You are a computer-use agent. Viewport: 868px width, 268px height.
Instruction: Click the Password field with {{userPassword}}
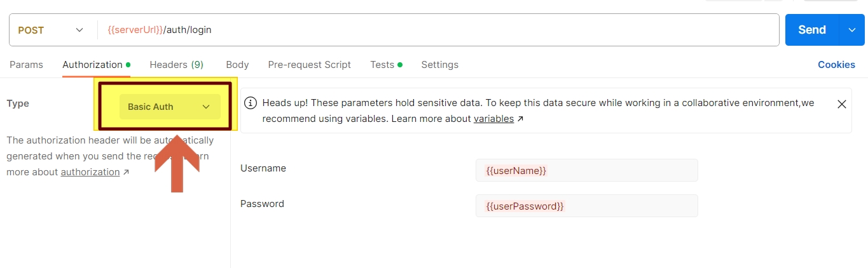click(x=586, y=206)
